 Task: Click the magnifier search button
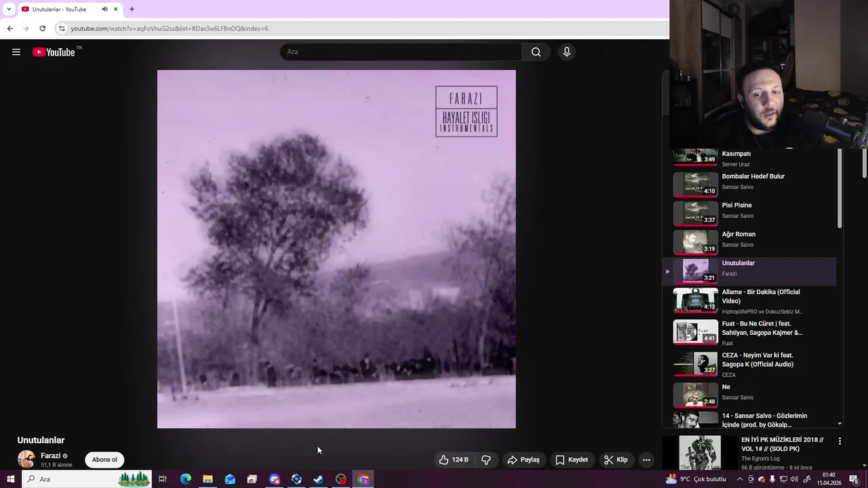pos(536,52)
